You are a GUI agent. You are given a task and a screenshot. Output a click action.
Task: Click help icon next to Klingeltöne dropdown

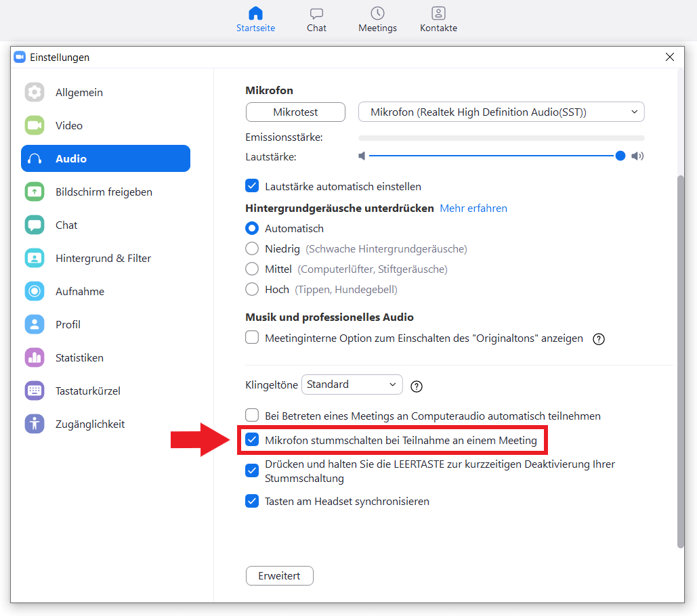417,387
